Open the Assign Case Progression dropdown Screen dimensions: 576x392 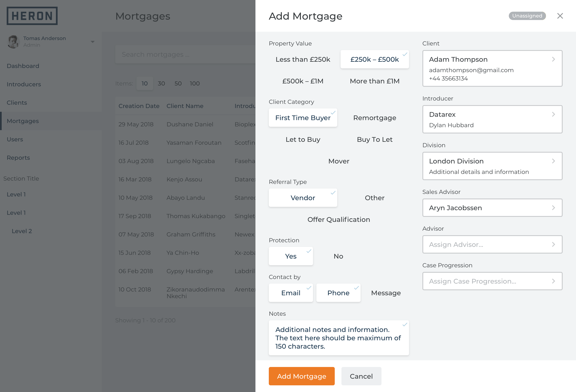tap(492, 281)
